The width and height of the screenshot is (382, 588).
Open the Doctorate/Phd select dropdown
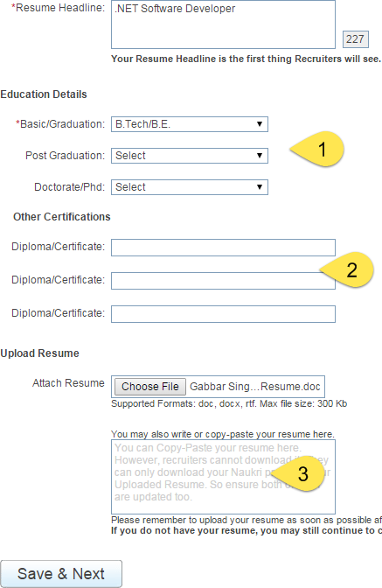pyautogui.click(x=190, y=187)
